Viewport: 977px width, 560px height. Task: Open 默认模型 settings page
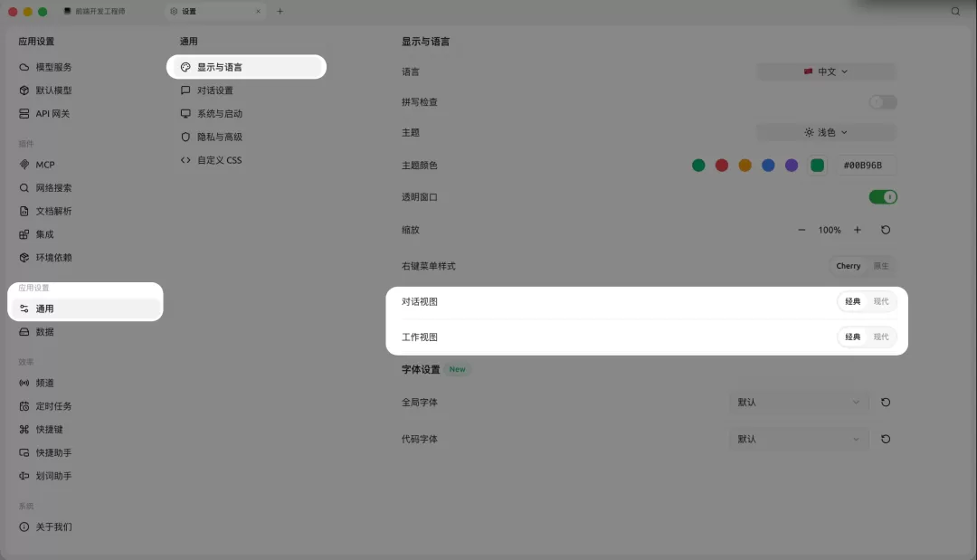point(85,90)
